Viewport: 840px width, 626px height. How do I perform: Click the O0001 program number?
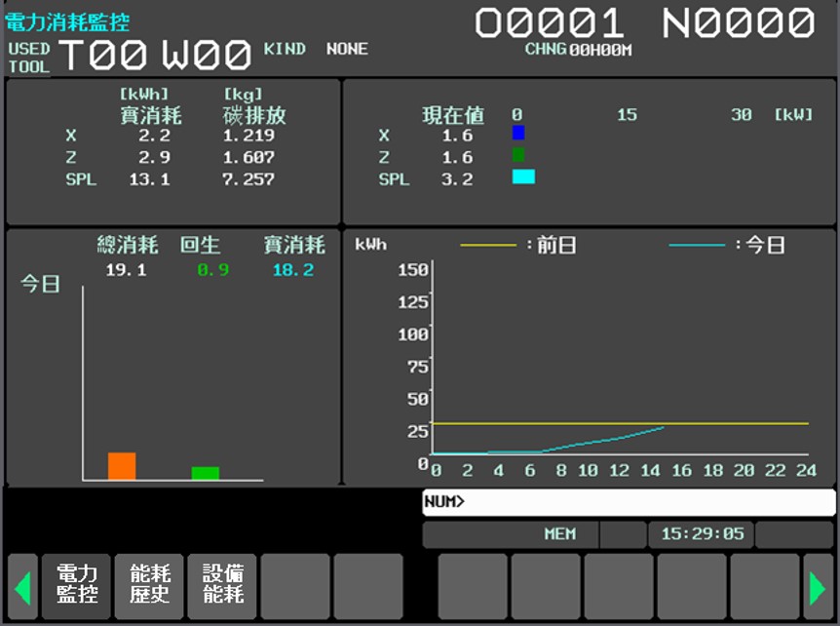pos(550,23)
